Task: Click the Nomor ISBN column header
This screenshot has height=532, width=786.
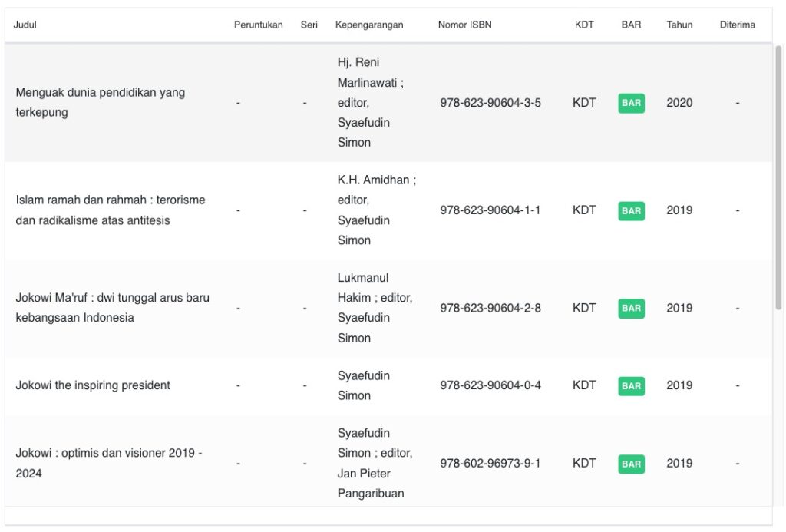Action: pos(464,25)
